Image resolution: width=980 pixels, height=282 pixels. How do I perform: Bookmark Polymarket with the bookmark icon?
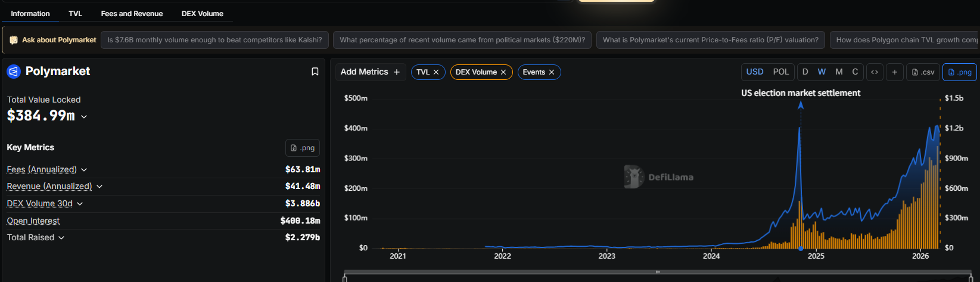(315, 72)
